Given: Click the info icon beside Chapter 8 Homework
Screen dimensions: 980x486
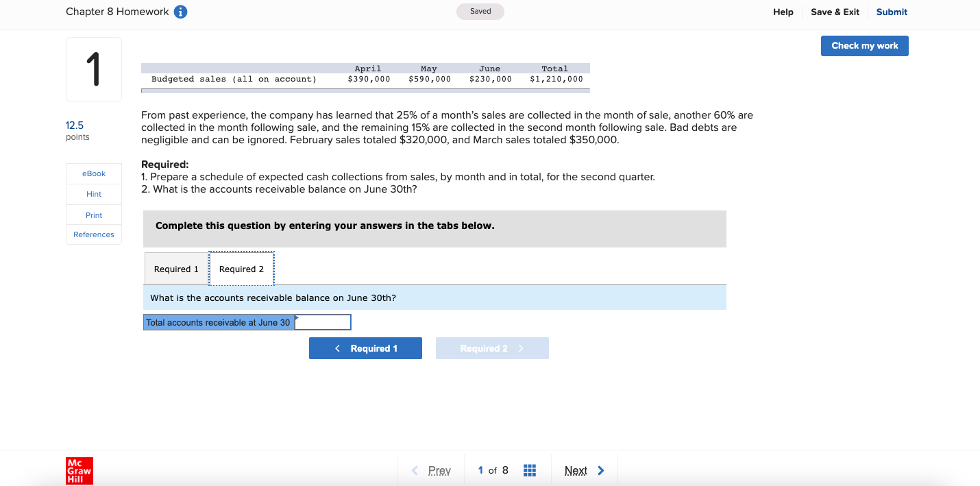Looking at the screenshot, I should pyautogui.click(x=181, y=12).
